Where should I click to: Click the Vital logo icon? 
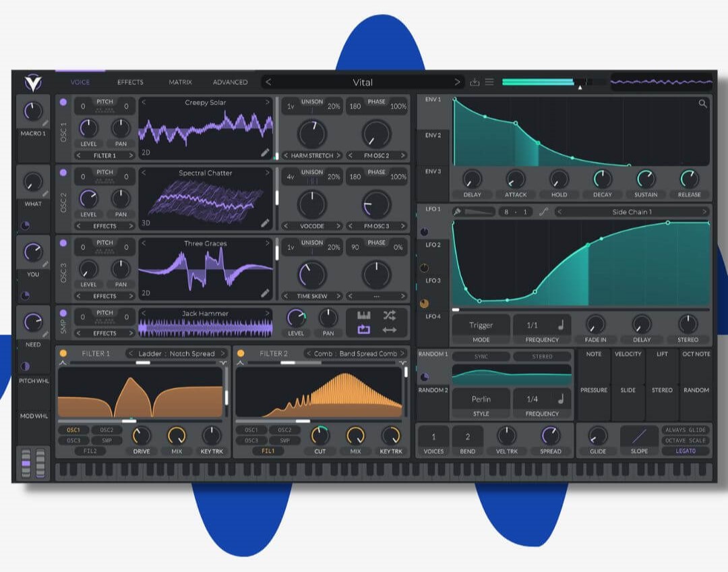[x=33, y=83]
